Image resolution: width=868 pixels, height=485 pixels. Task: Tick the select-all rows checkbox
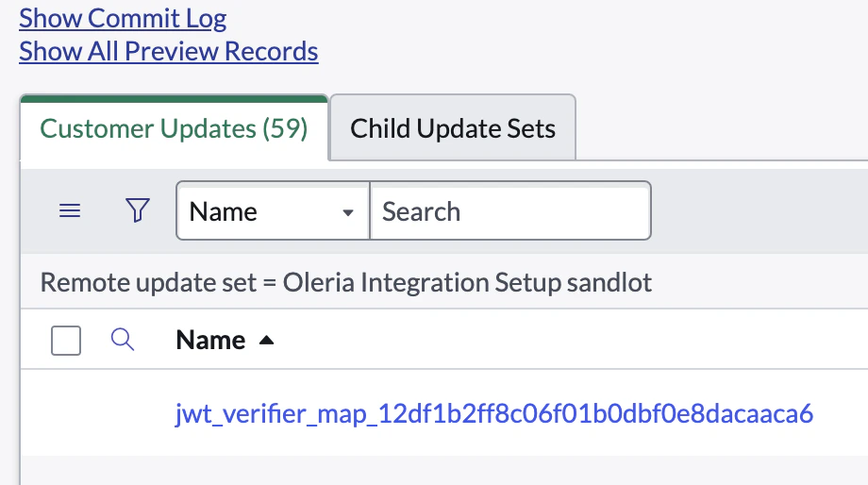(66, 341)
